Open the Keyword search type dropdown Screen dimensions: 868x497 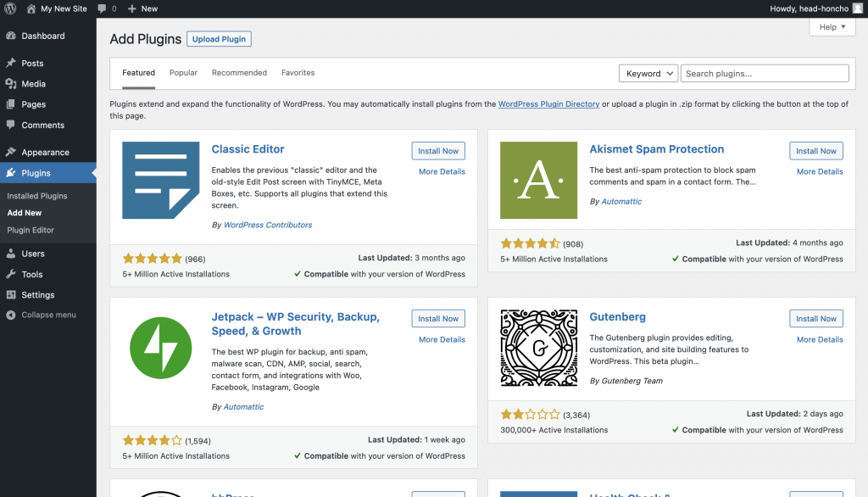[x=648, y=74]
